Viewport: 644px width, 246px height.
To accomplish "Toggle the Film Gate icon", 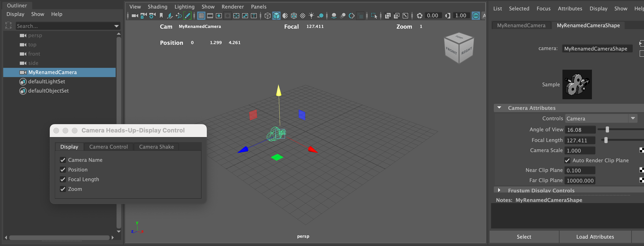I will [210, 16].
